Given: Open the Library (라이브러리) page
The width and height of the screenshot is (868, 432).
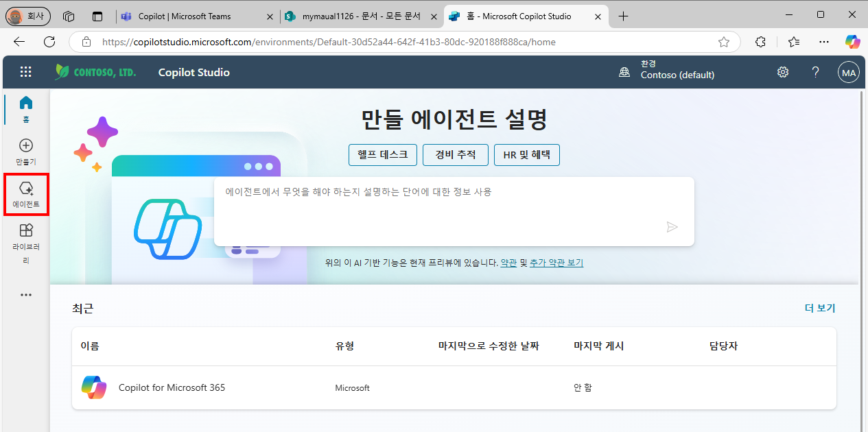Looking at the screenshot, I should (x=26, y=244).
